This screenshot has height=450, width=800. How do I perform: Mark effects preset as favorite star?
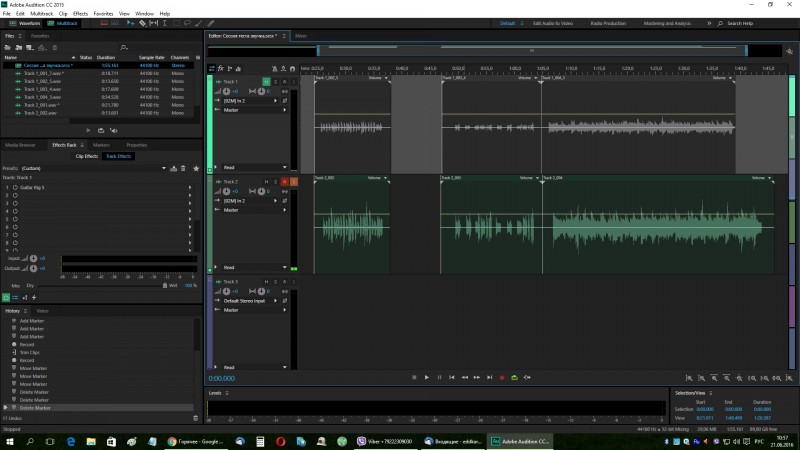[196, 168]
